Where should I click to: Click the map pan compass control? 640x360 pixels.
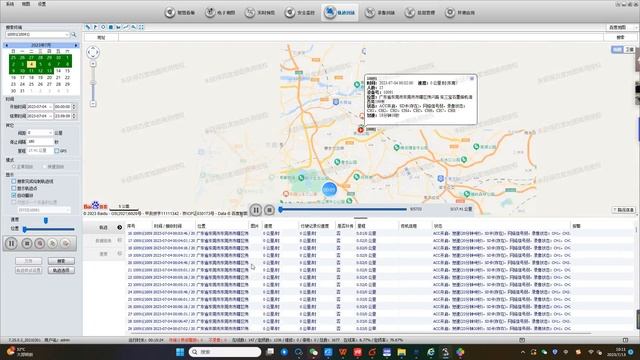(x=93, y=52)
